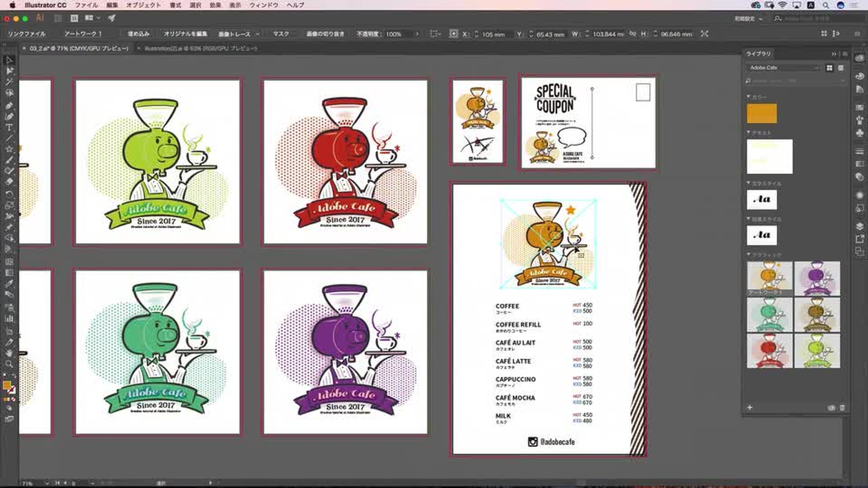
Task: Open the ウィンドウ menu
Action: (x=264, y=5)
